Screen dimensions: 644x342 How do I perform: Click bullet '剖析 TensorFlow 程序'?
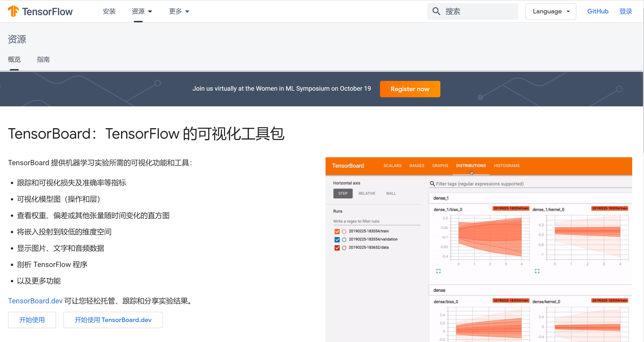[52, 265]
